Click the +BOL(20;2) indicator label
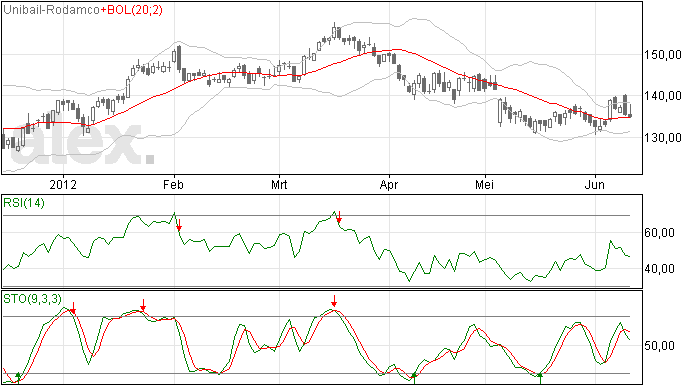This screenshot has height=387, width=690. pos(131,10)
